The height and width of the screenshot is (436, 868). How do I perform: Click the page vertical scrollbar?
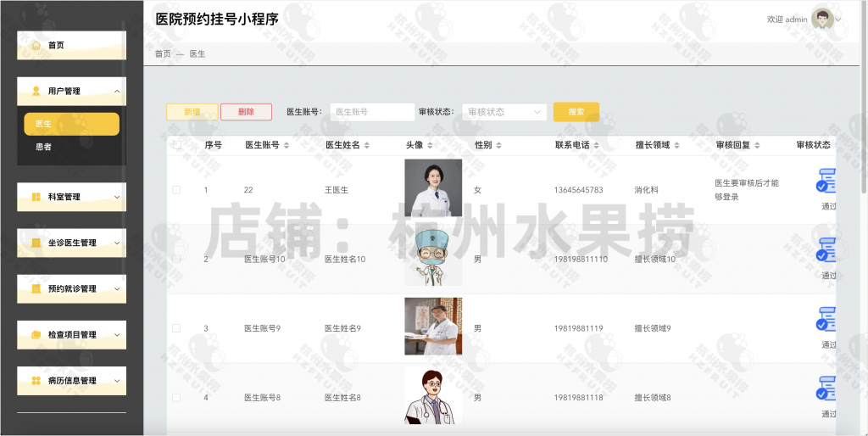pos(864,100)
